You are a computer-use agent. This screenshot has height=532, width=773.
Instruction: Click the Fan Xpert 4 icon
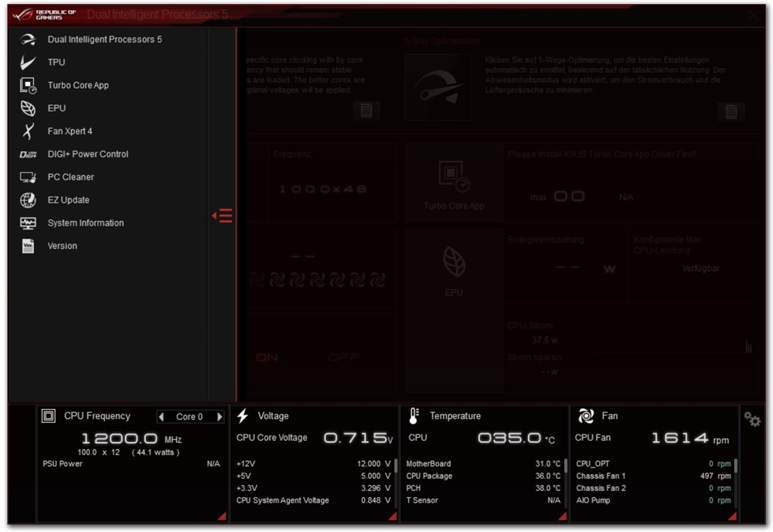28,131
